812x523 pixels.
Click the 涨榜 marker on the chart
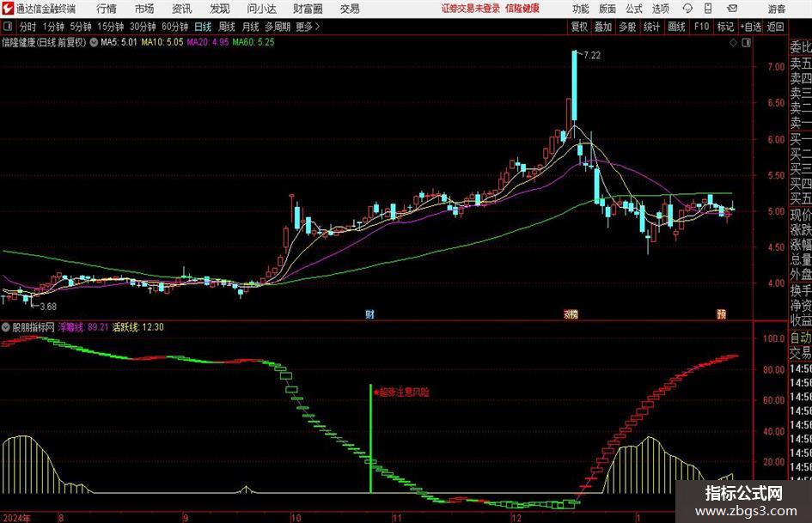pyautogui.click(x=571, y=313)
